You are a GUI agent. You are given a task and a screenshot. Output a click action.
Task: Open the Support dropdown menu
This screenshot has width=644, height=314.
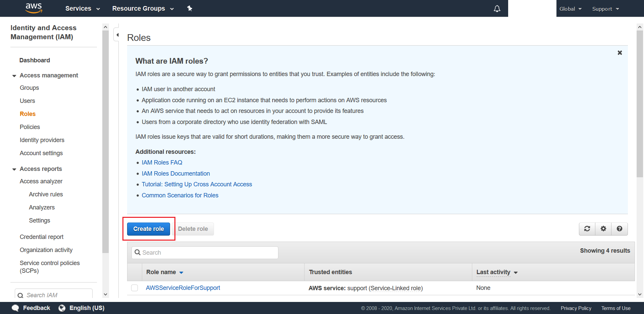tap(606, 9)
